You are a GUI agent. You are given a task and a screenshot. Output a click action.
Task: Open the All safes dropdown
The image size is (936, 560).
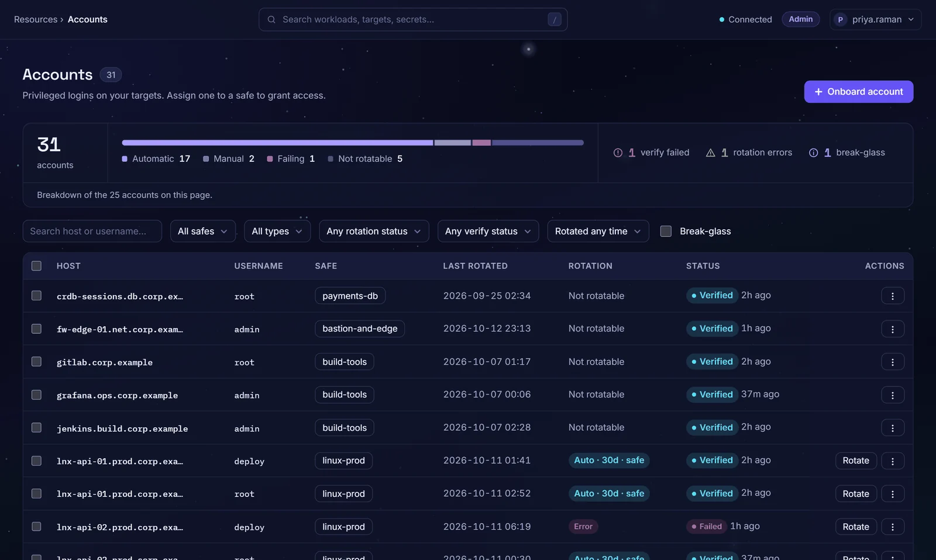(x=203, y=231)
